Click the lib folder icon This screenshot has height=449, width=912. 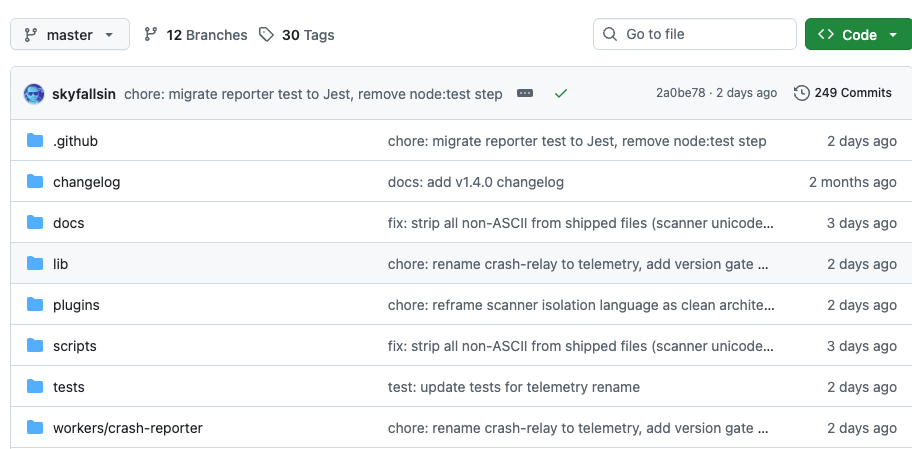click(35, 263)
